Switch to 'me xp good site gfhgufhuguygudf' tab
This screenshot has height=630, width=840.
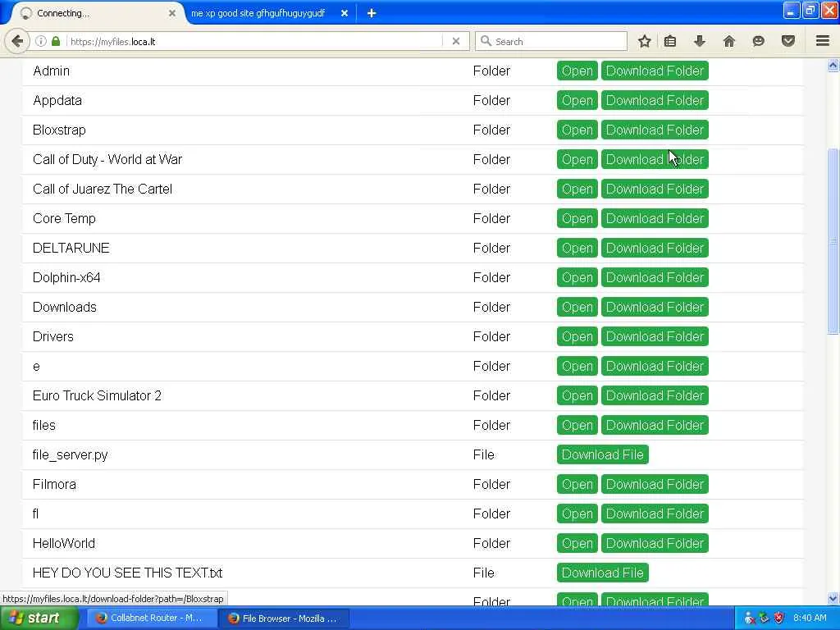(258, 13)
